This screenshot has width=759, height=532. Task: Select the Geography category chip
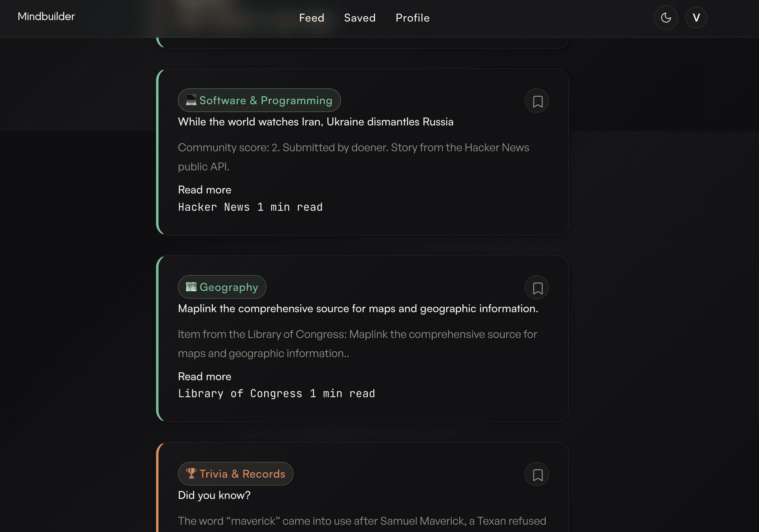[x=222, y=287]
